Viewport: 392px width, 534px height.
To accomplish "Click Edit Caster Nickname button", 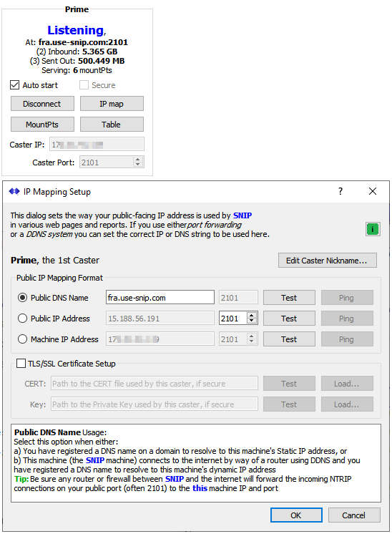I will (x=328, y=261).
